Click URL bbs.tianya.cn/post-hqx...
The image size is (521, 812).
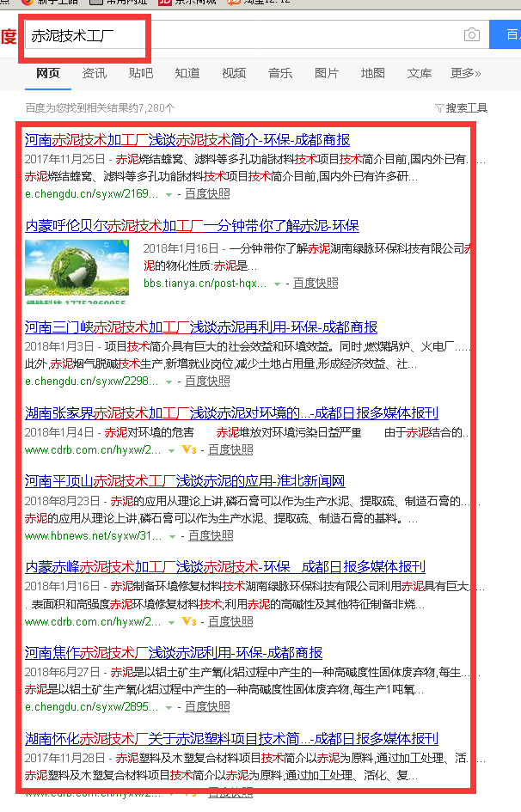pos(205,284)
